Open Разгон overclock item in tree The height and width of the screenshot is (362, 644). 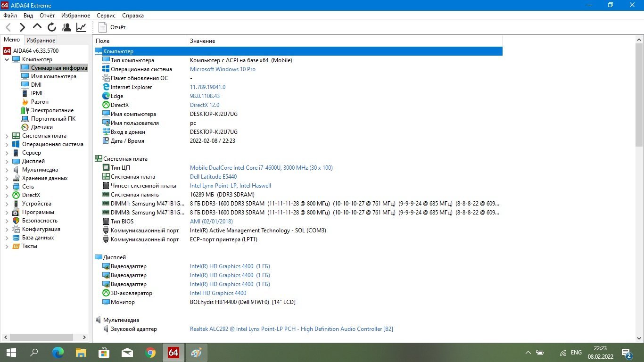(x=40, y=102)
